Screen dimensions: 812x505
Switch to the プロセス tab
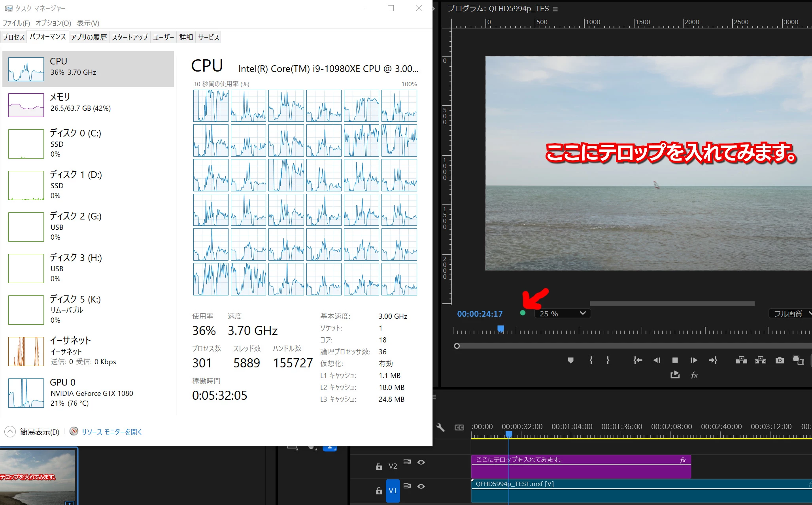14,37
